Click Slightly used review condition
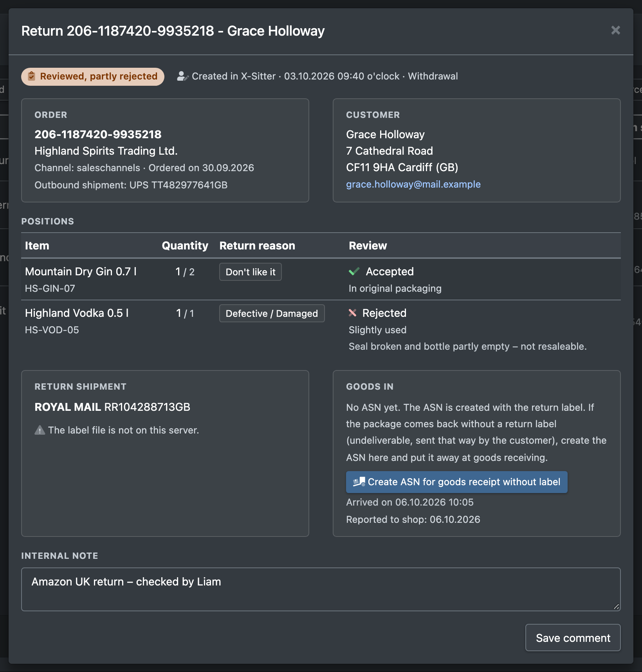642x672 pixels. [377, 330]
